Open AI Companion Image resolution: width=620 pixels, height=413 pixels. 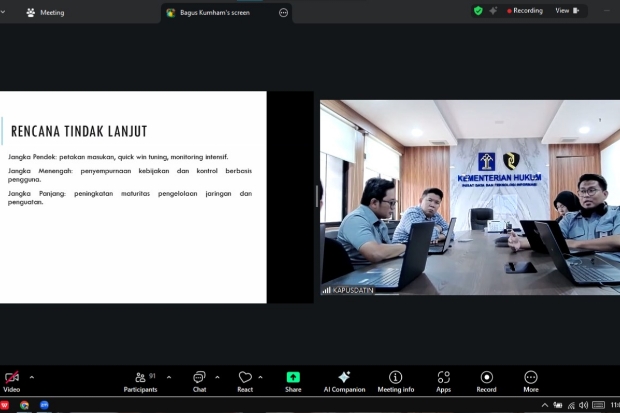click(344, 382)
